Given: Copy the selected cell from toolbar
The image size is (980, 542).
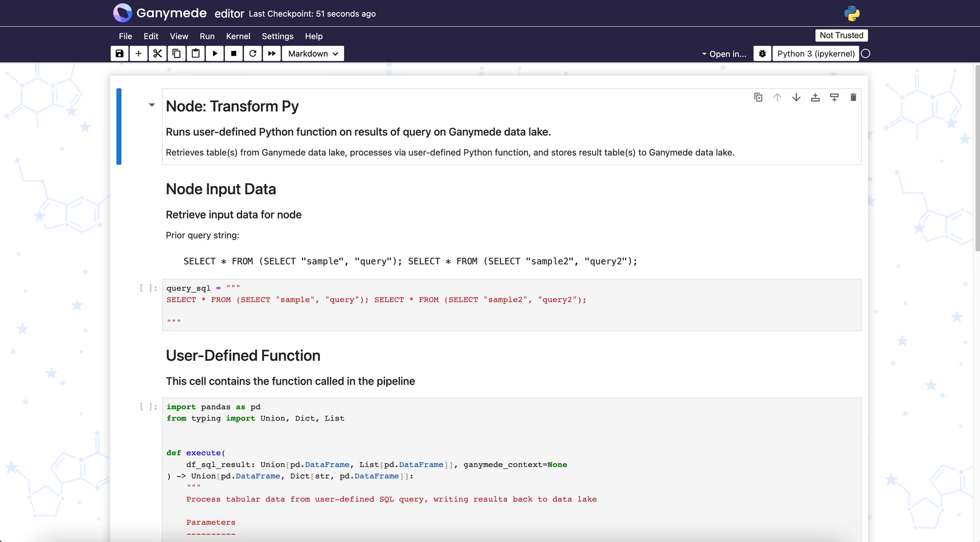Looking at the screenshot, I should [x=176, y=53].
